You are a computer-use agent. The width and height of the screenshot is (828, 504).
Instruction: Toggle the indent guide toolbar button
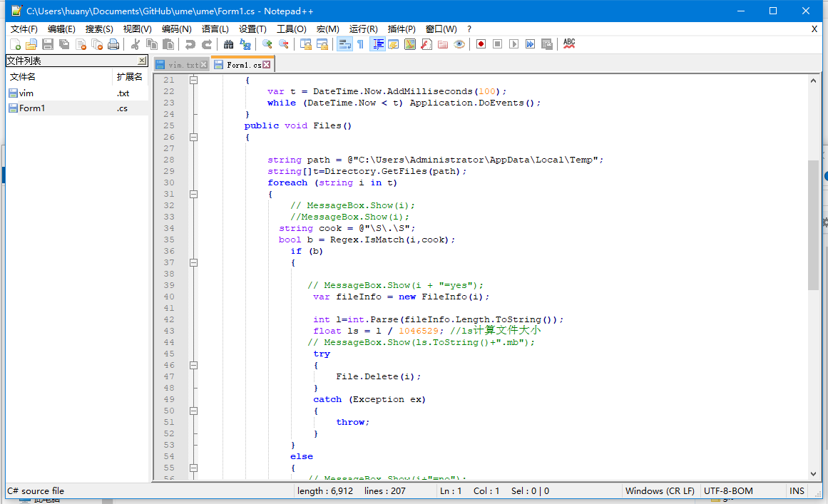tap(378, 44)
